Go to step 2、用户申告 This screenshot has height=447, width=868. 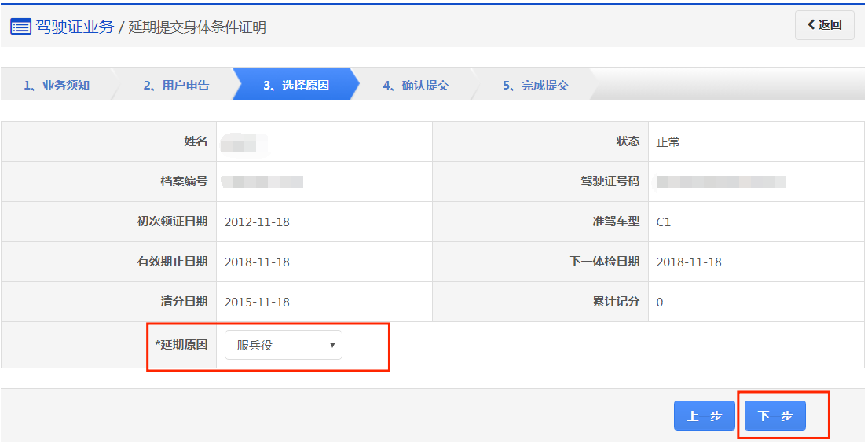pos(176,85)
